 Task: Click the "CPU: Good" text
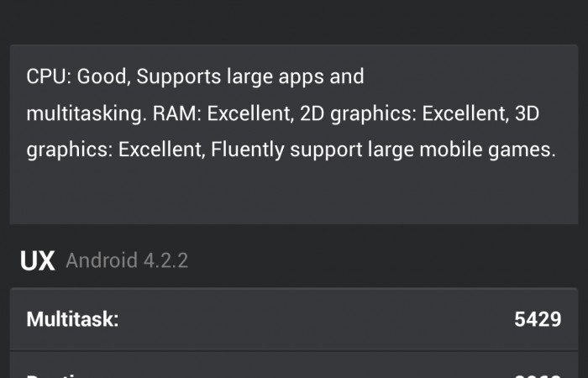pyautogui.click(x=74, y=77)
